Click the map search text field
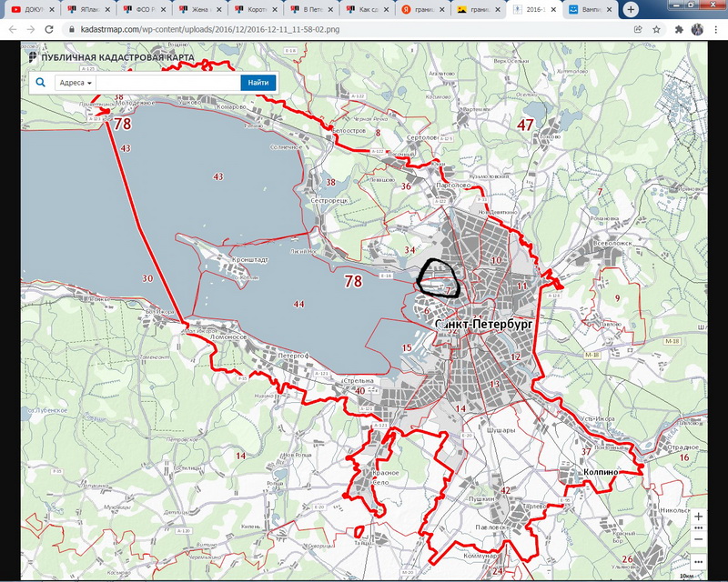Screen dimensions: 728x582 click(x=168, y=83)
